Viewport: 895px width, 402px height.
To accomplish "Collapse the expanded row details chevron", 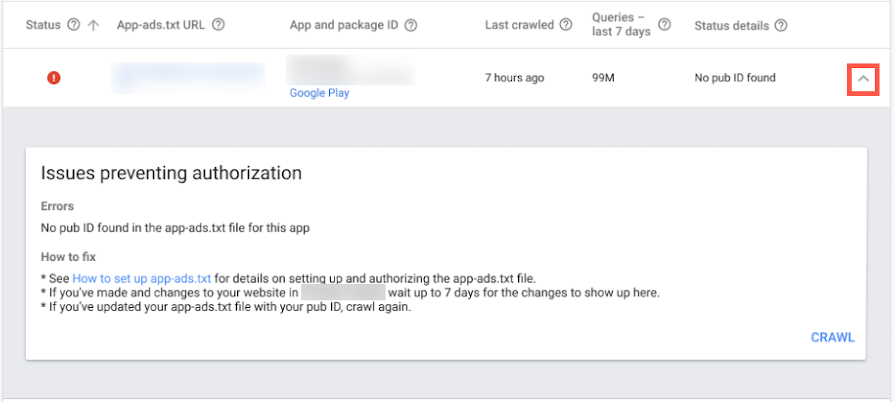I will click(862, 79).
